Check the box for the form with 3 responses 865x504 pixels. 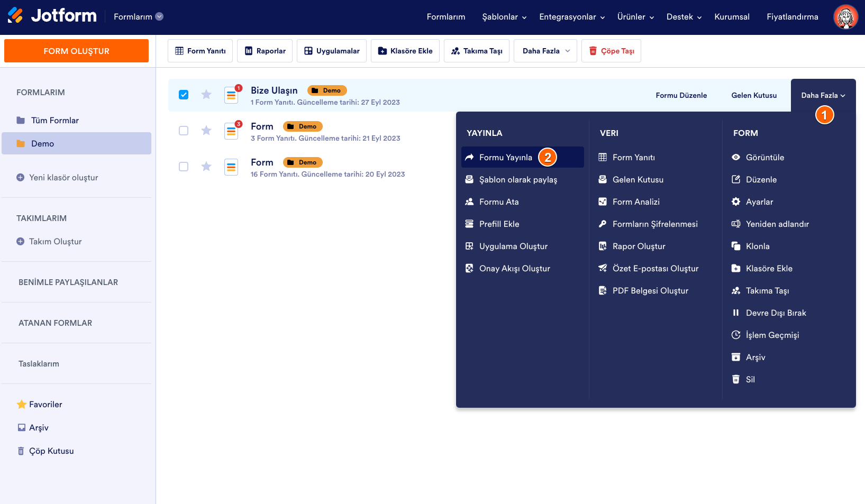[184, 131]
